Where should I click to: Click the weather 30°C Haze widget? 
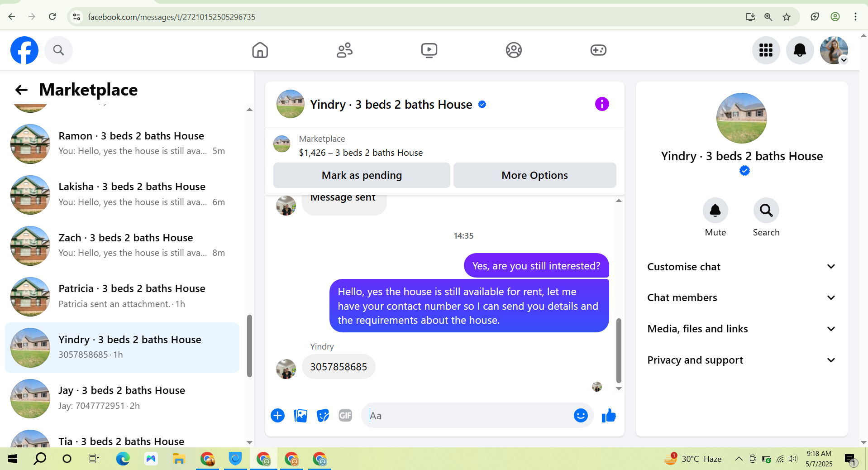click(693, 459)
